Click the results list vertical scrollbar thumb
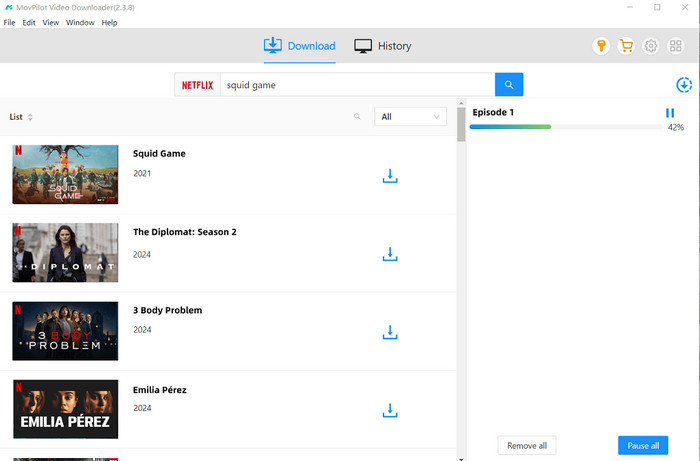Viewport: 700px width, 461px height. click(461, 125)
